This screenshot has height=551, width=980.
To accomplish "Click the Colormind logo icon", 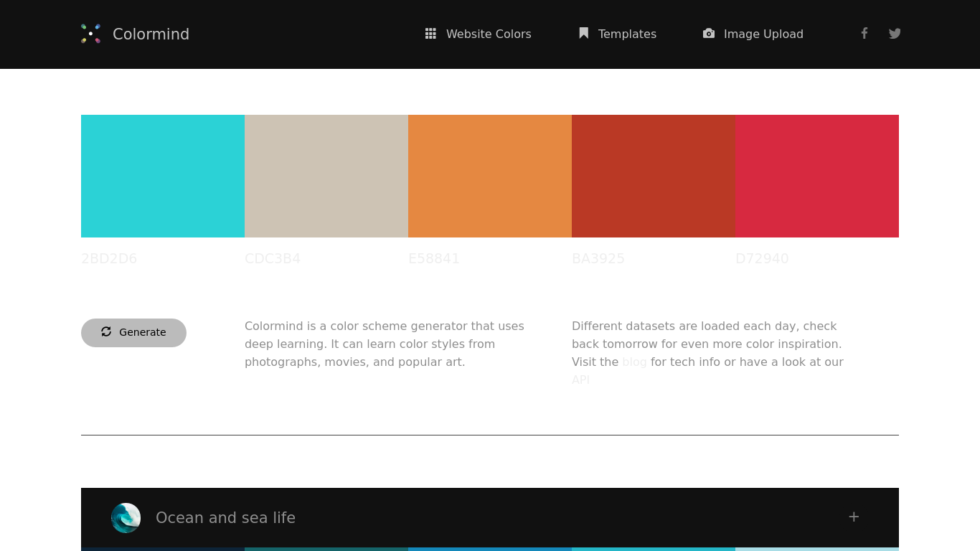I will pos(90,34).
